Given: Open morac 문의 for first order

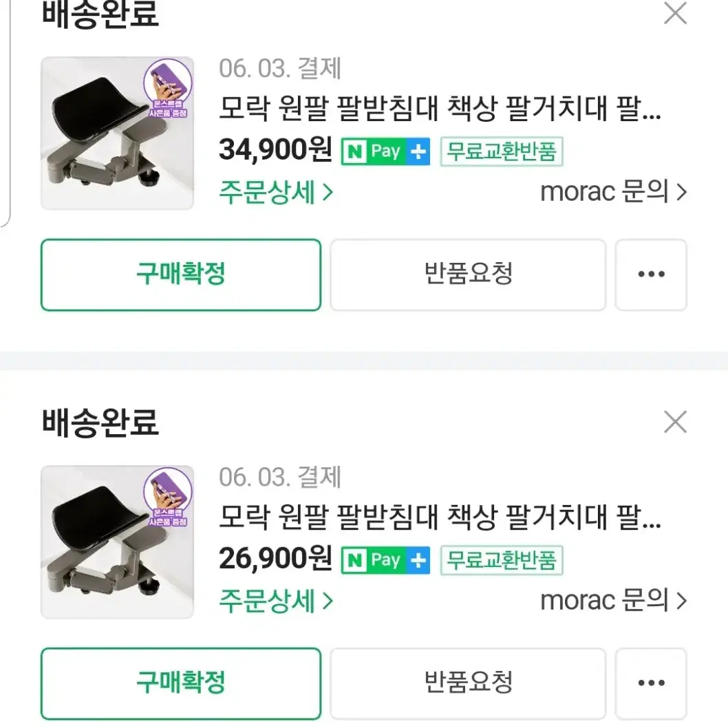Looking at the screenshot, I should (x=613, y=191).
